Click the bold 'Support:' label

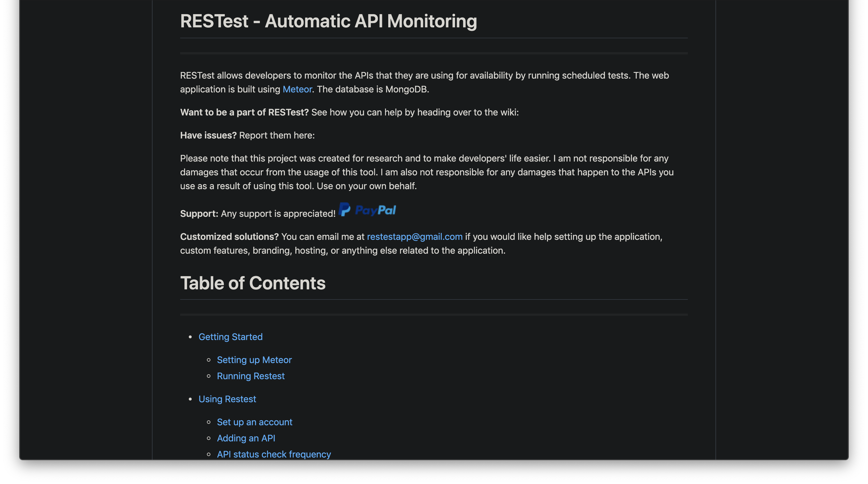[x=199, y=214]
